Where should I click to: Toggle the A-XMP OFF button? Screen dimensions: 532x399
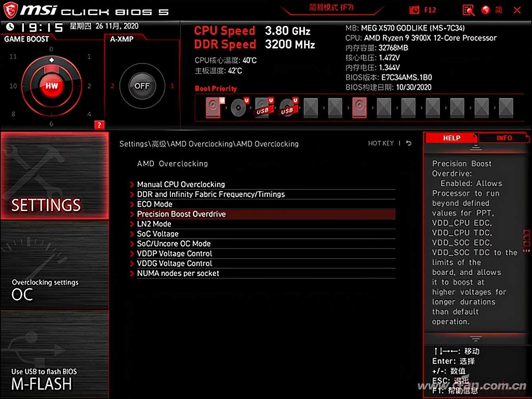coord(142,86)
